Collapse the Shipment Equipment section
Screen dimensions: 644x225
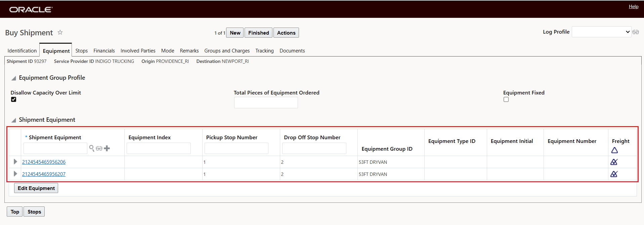14,120
